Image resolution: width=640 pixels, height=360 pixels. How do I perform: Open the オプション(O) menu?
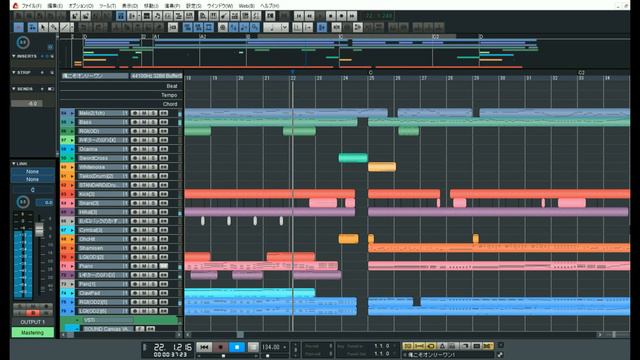(x=81, y=6)
